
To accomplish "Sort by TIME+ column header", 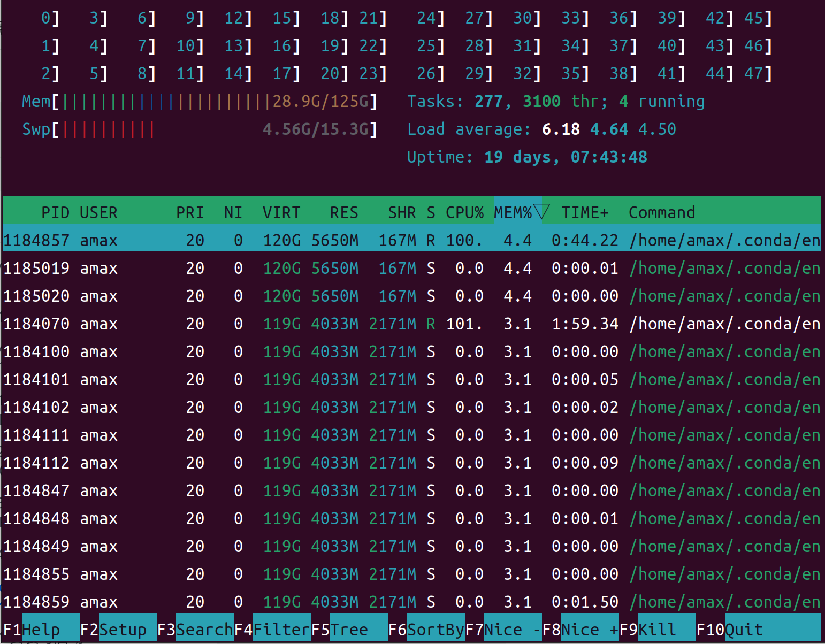I will (585, 212).
